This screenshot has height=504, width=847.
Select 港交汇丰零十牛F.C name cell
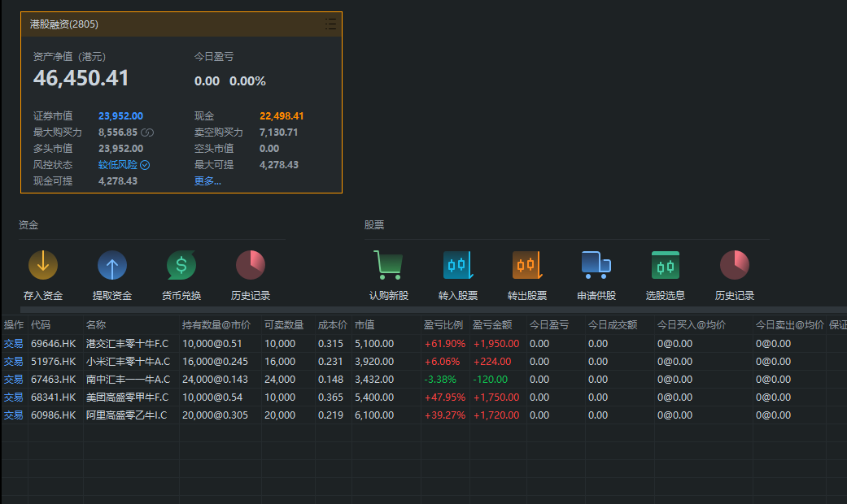(128, 344)
